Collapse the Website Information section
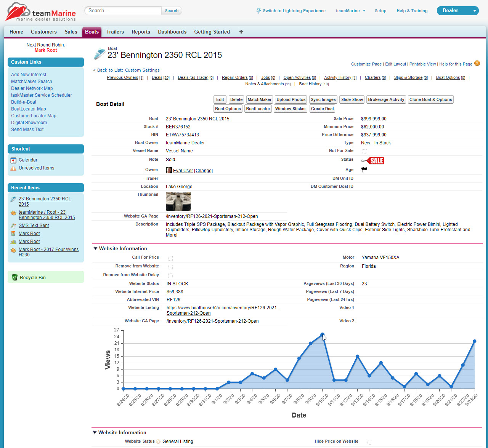The width and height of the screenshot is (488, 448). pos(95,248)
